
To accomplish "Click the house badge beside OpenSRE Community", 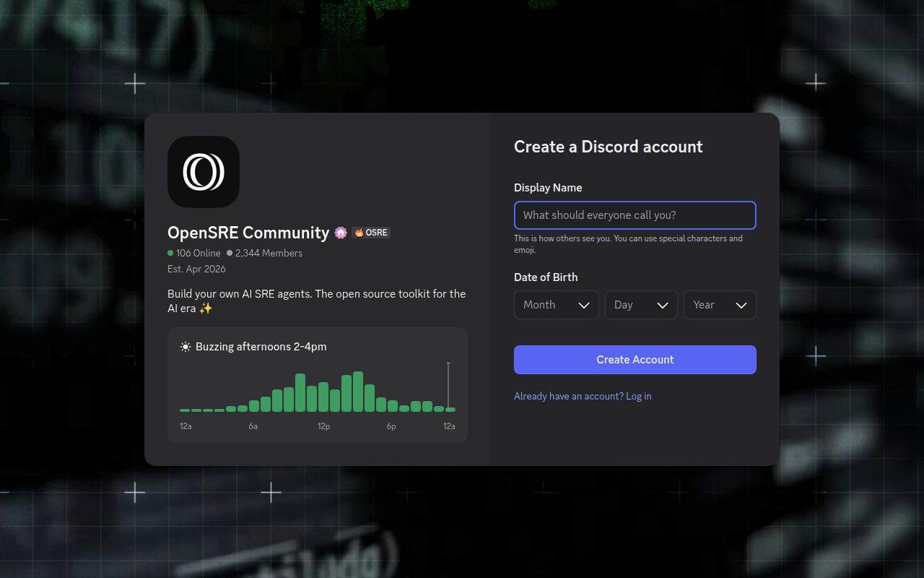I will [341, 233].
